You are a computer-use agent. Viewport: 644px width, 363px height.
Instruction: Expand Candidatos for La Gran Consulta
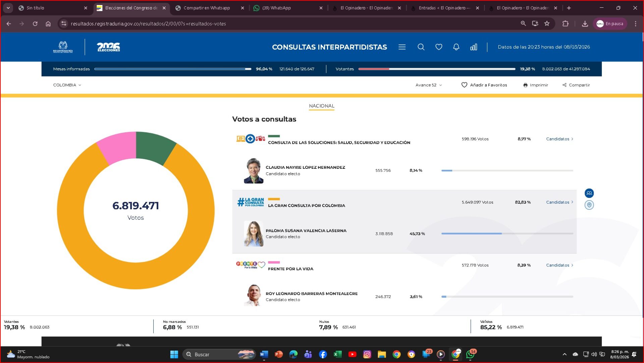pyautogui.click(x=559, y=202)
